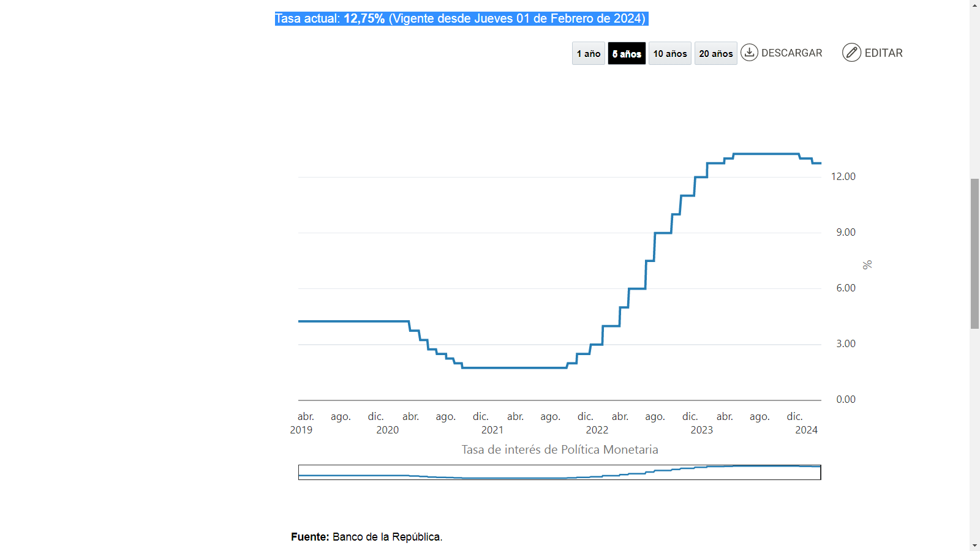Viewport: 980px width, 551px height.
Task: Click the 9.00 y-axis label
Action: [x=846, y=232]
